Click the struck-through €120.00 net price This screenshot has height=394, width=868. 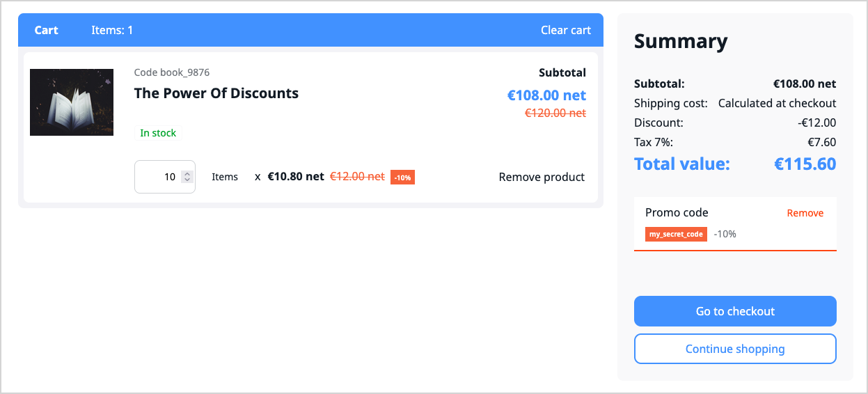tap(555, 113)
